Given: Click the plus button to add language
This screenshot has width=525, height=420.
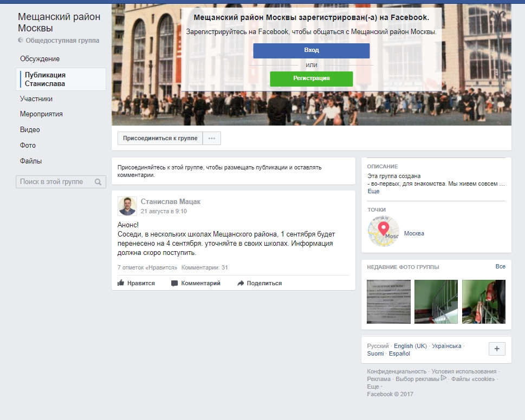Looking at the screenshot, I should coord(497,349).
